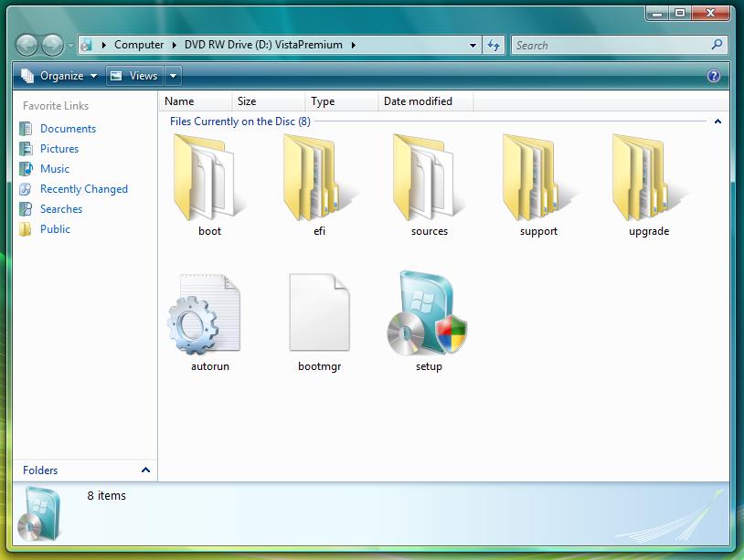The image size is (744, 560).
Task: Open the Public favorite link
Action: 55,229
